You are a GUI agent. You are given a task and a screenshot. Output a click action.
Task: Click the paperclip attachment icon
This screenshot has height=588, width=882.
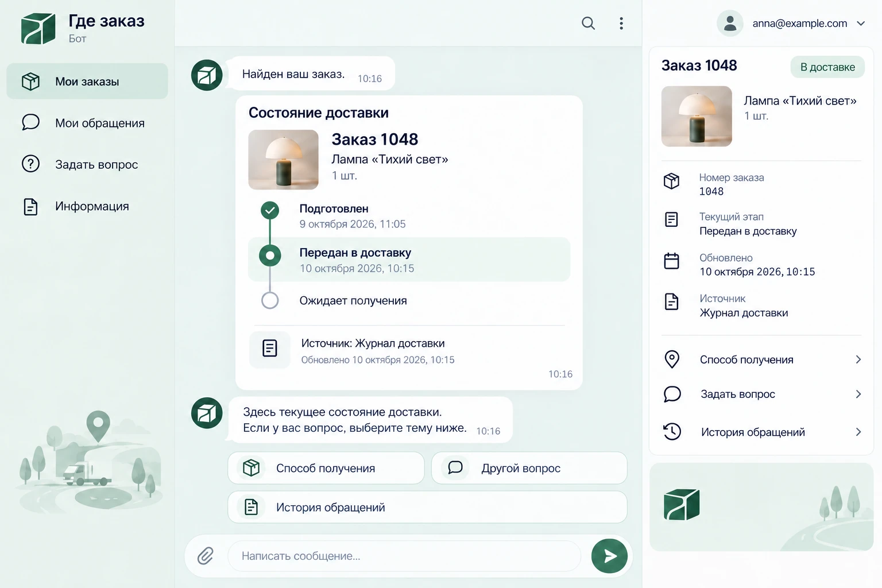tap(206, 556)
